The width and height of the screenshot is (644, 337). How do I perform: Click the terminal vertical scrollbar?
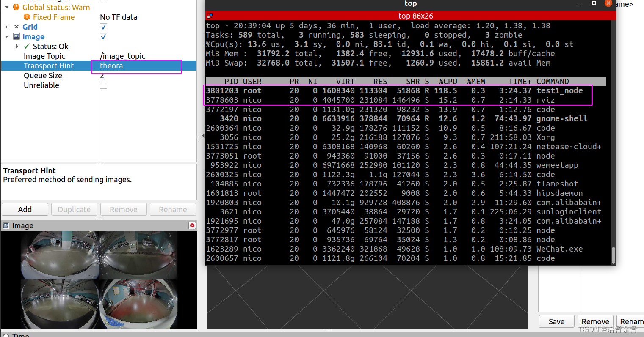point(613,255)
